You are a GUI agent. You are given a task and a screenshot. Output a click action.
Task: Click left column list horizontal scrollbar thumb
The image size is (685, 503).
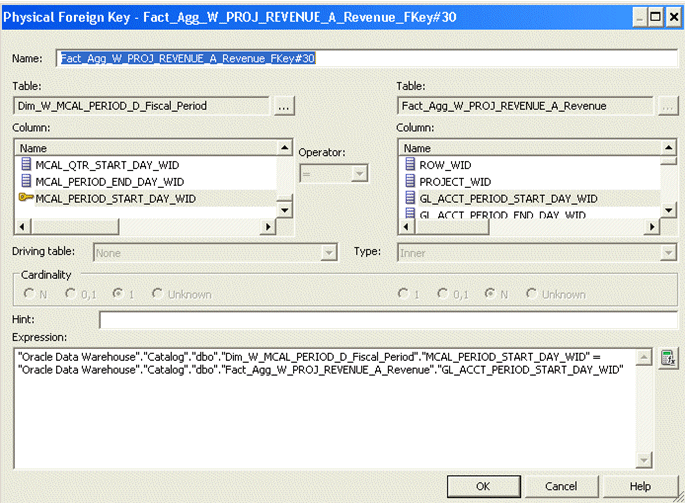point(75,226)
